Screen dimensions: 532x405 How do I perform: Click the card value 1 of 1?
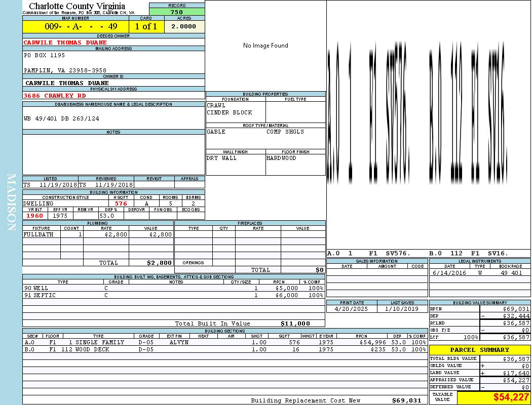point(146,26)
